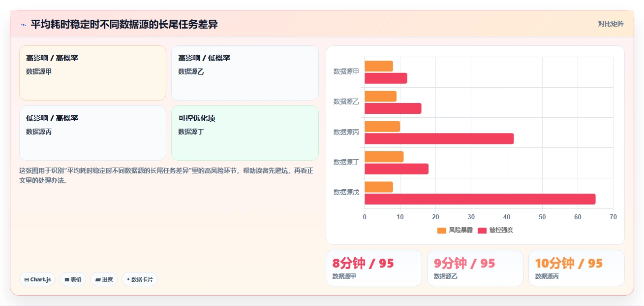This screenshot has width=644, height=306.
Task: Click the red 管控强度 bar for 数据源丁
Action: click(x=396, y=169)
